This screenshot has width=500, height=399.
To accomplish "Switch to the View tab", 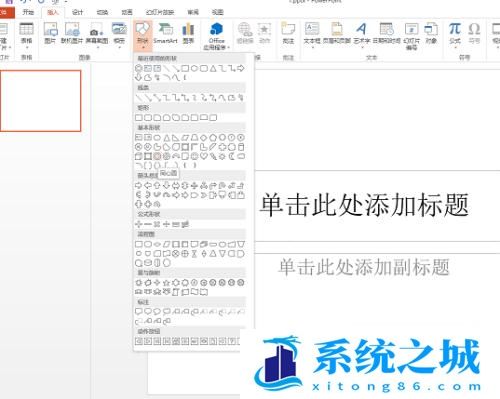I will (218, 12).
